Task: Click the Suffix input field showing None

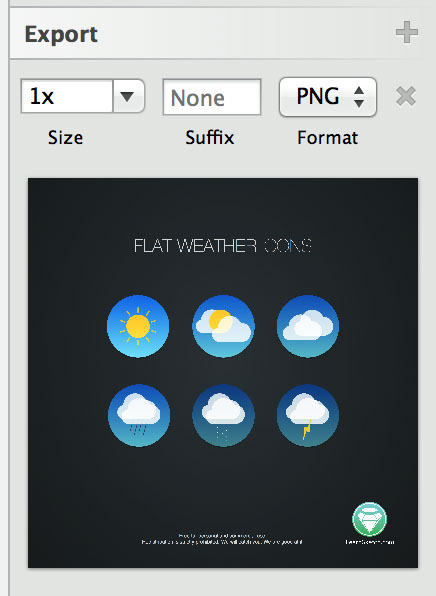Action: (212, 97)
